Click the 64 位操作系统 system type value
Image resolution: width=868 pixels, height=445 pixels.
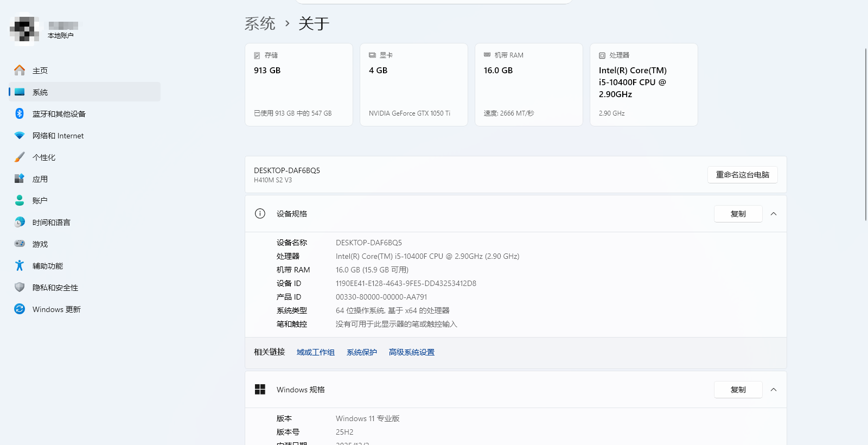[393, 310]
